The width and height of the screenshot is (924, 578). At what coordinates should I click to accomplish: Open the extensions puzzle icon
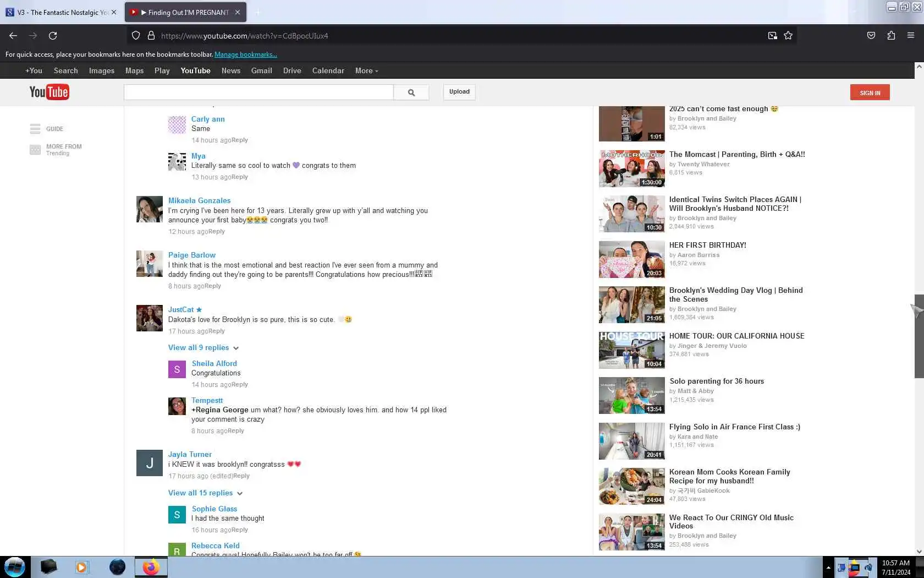coord(891,36)
